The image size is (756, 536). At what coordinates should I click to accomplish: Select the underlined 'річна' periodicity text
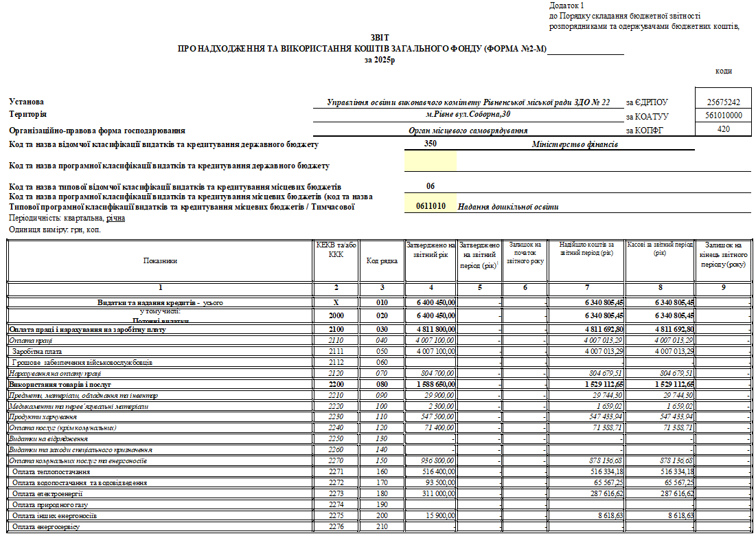(115, 218)
